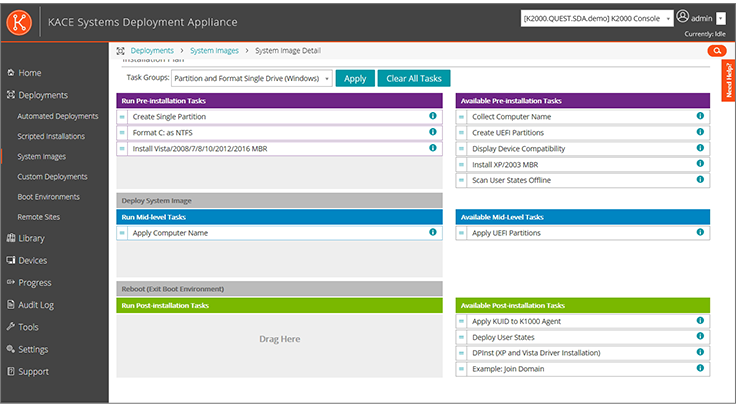
Task: Show info for Apply UEFI Partitions
Action: [x=700, y=232]
